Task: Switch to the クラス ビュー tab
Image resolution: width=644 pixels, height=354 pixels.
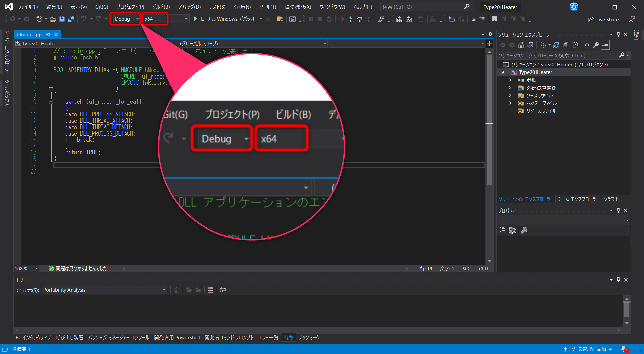Action: pyautogui.click(x=615, y=199)
